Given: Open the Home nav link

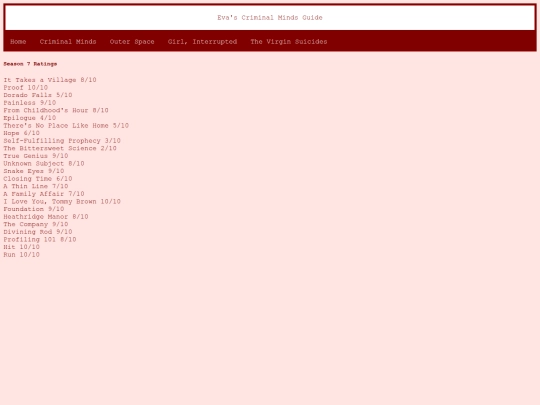Looking at the screenshot, I should [x=18, y=42].
